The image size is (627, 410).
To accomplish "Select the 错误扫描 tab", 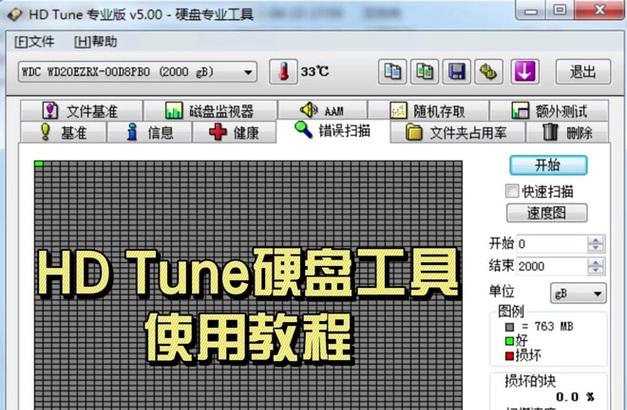I will click(x=333, y=131).
